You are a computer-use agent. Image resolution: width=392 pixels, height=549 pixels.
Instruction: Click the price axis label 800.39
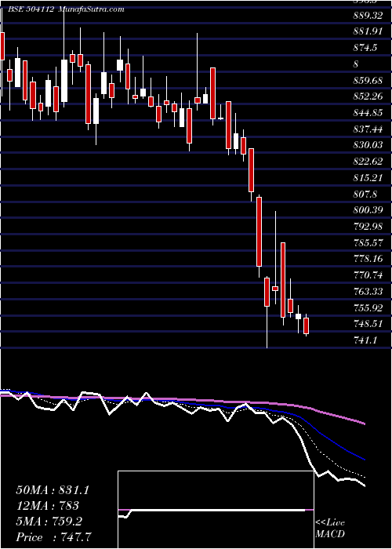(368, 210)
